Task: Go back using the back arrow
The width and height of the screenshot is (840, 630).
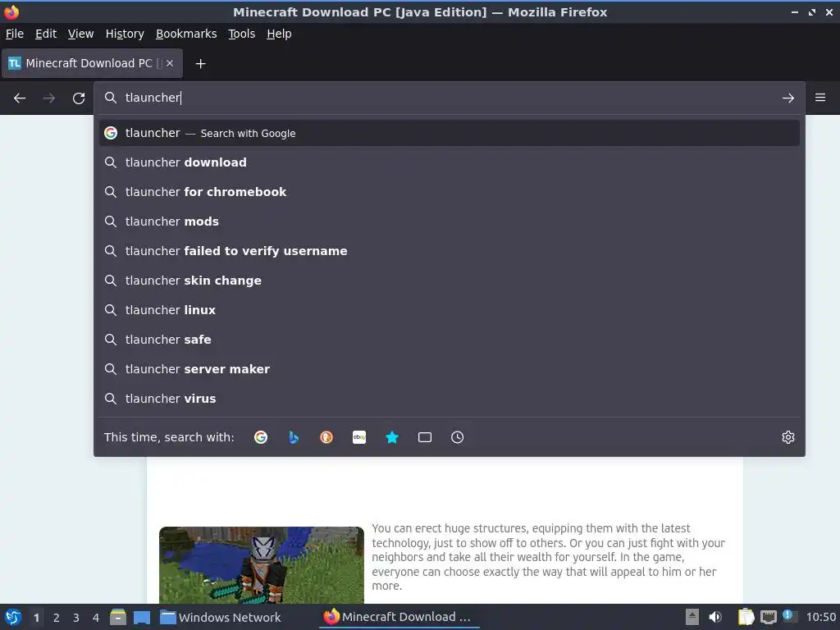Action: [20, 98]
